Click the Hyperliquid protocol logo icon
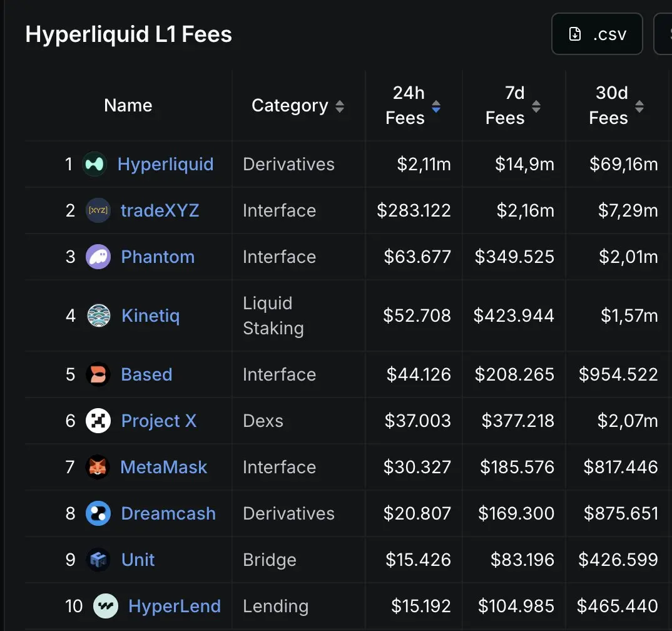The image size is (672, 631). [x=94, y=164]
